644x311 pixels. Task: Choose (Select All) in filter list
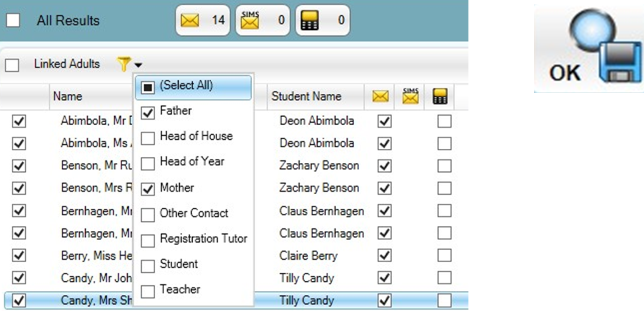coord(148,87)
